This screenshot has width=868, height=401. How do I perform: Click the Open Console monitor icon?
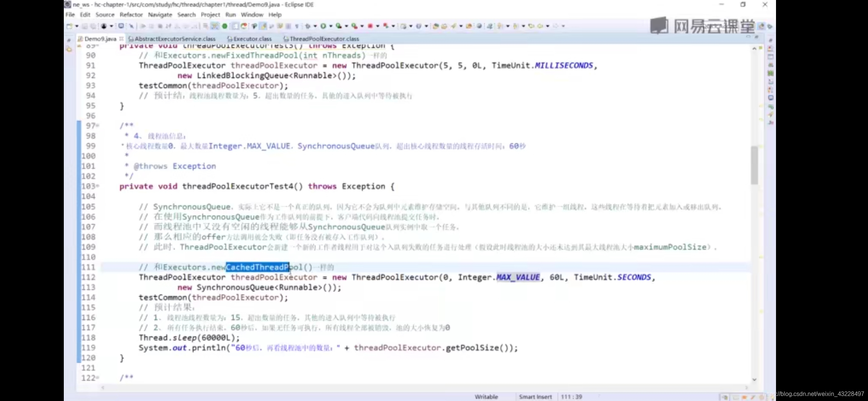click(x=121, y=26)
